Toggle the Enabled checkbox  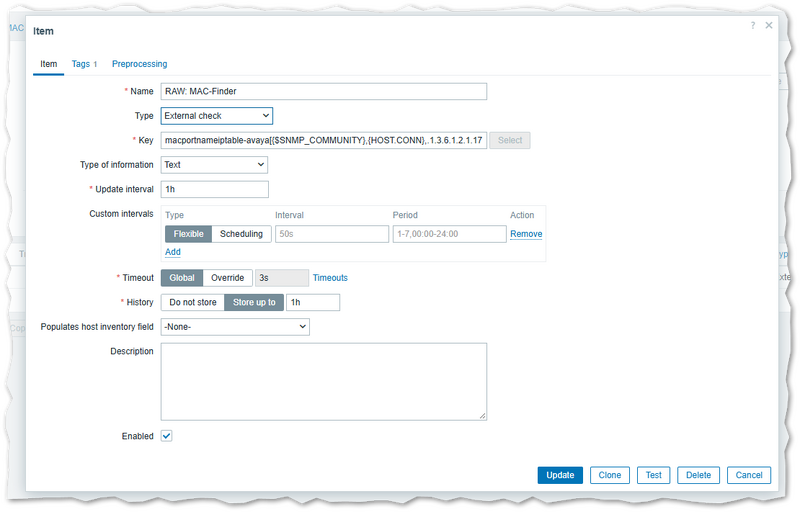click(x=166, y=436)
